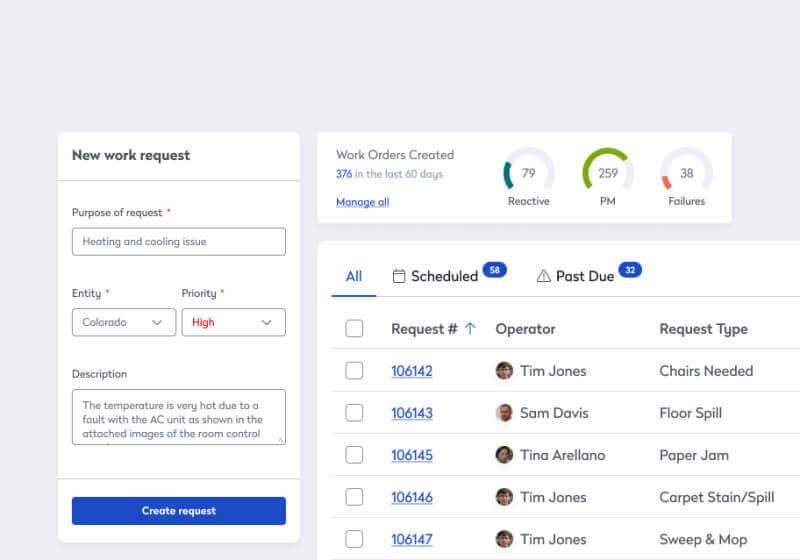Image resolution: width=800 pixels, height=560 pixels.
Task: Click the PM gauge showing 259
Action: point(607,173)
